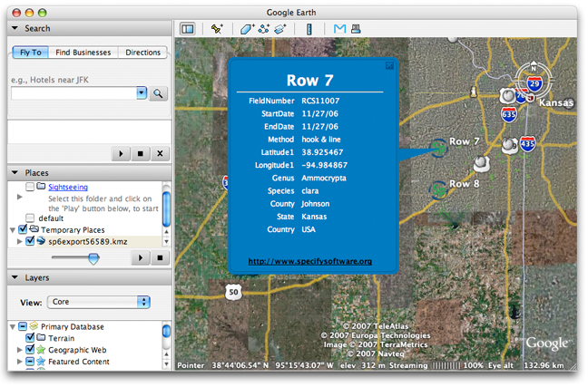Uncheck sp6export56589.kmz checkbox
This screenshot has width=588, height=387.
tap(30, 241)
